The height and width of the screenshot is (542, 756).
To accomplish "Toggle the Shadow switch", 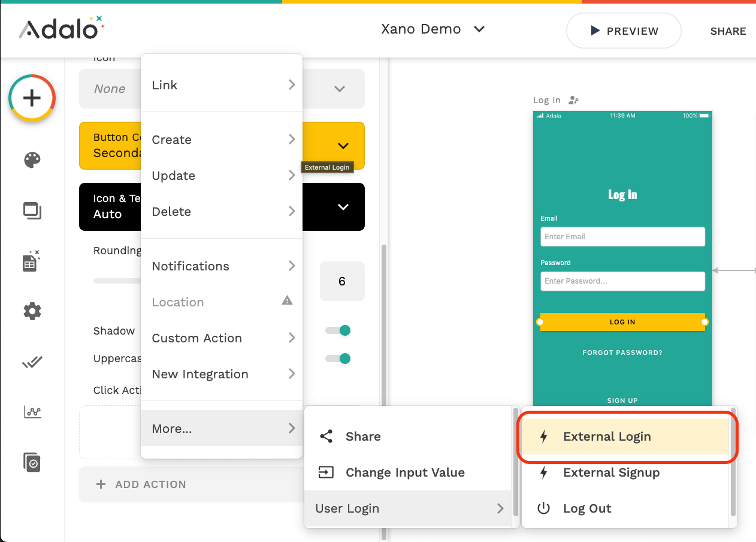I will (x=338, y=330).
